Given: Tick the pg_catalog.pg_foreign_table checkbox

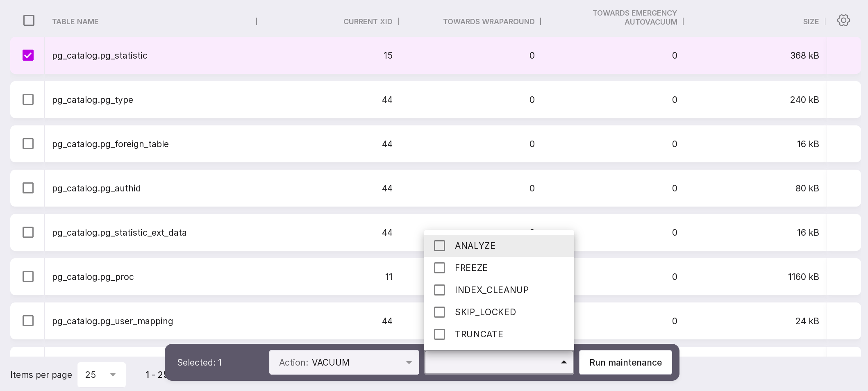Looking at the screenshot, I should (x=28, y=144).
